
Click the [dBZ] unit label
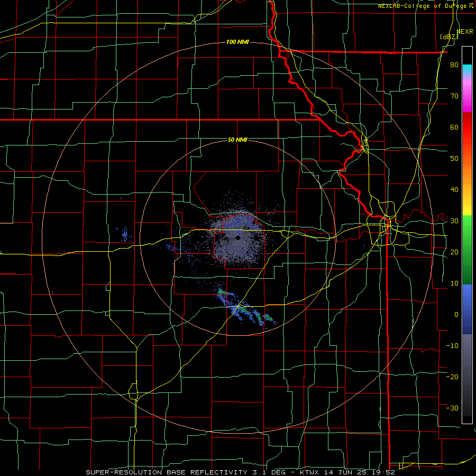click(x=449, y=36)
